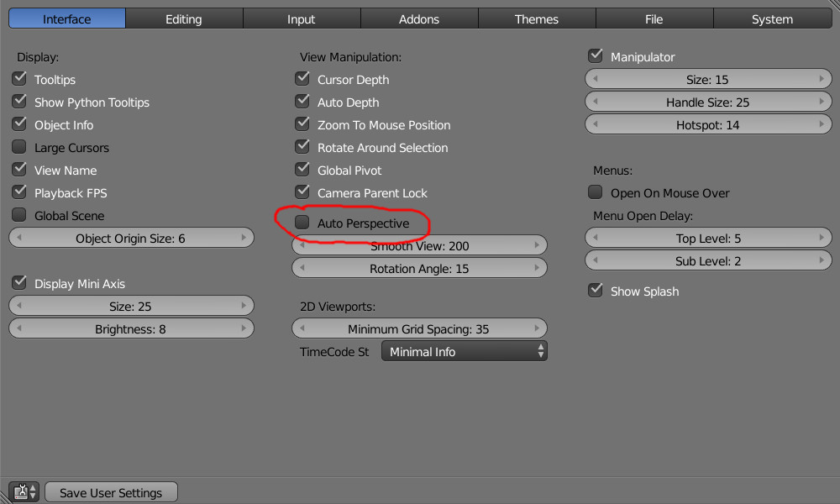Open the editor type selector icon
840x504 pixels.
point(24,492)
